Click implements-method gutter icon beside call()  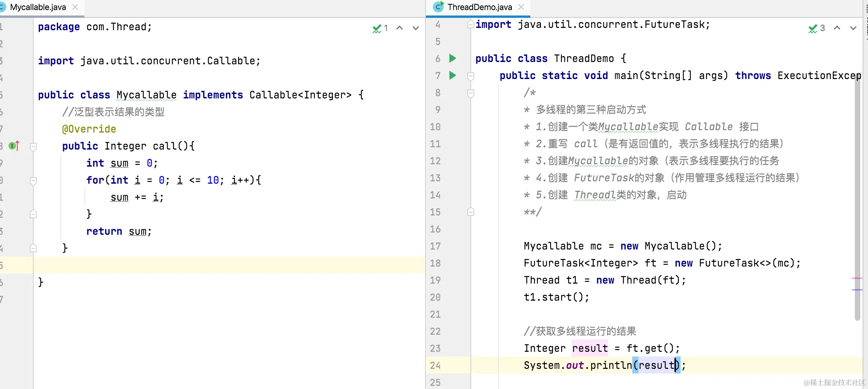[14, 146]
